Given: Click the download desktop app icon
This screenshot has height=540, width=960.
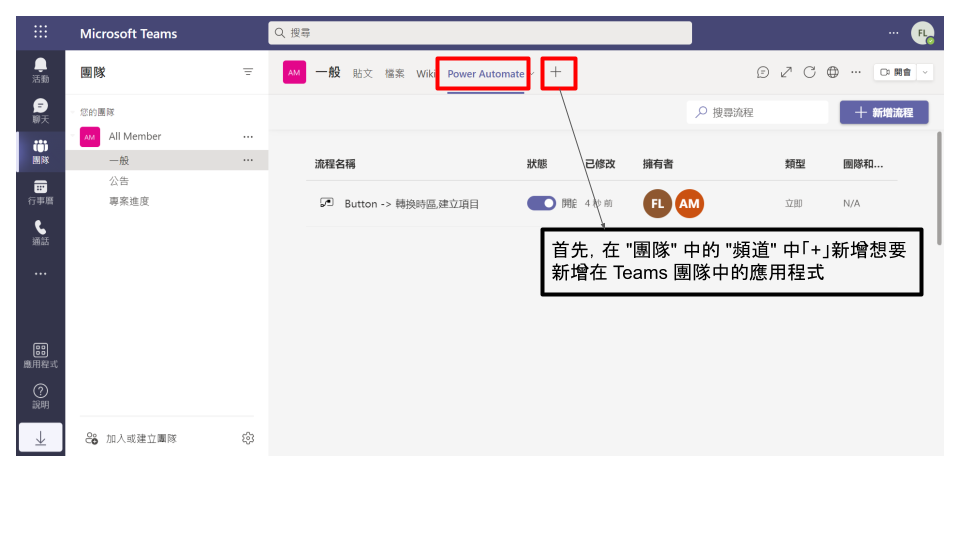Looking at the screenshot, I should (40, 438).
